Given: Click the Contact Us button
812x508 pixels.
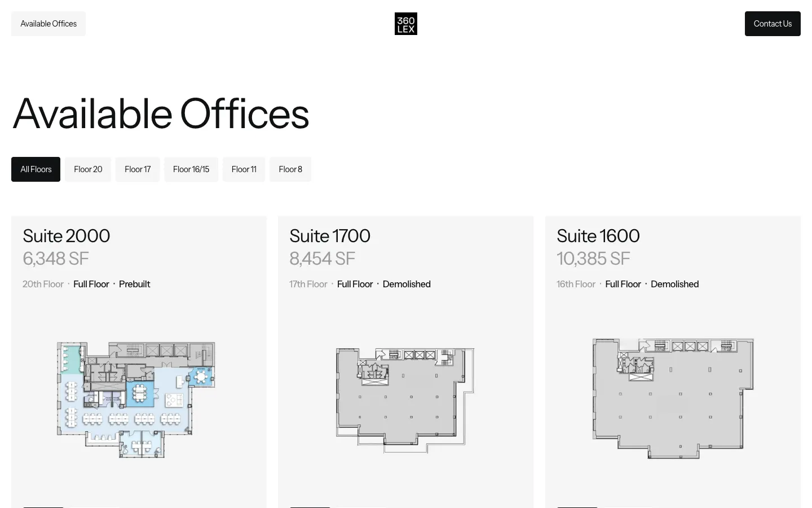Looking at the screenshot, I should coord(773,24).
